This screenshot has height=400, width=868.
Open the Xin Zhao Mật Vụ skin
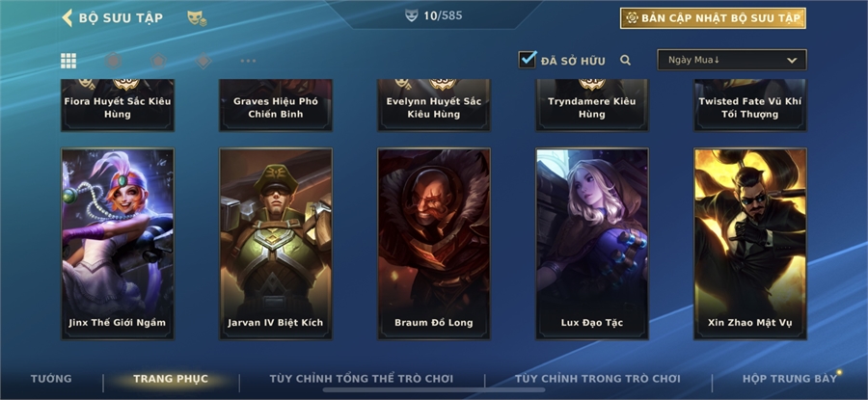tap(750, 244)
